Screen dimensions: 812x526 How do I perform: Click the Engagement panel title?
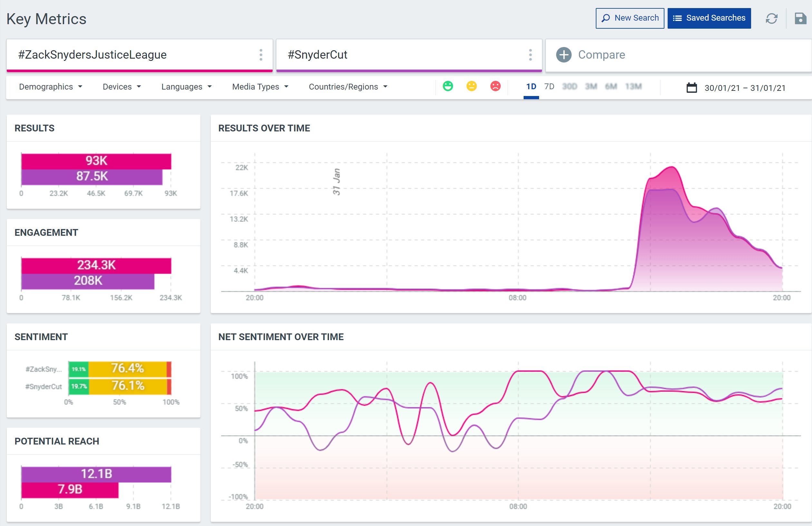pyautogui.click(x=46, y=233)
